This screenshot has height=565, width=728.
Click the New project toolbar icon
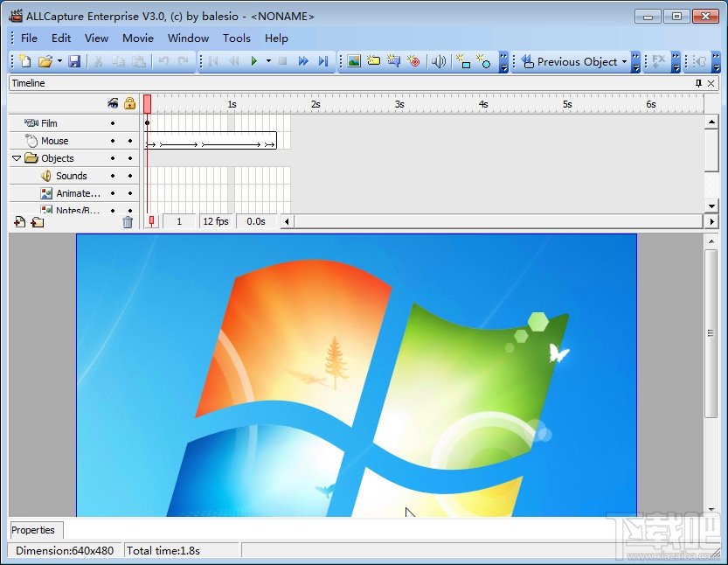click(x=25, y=61)
